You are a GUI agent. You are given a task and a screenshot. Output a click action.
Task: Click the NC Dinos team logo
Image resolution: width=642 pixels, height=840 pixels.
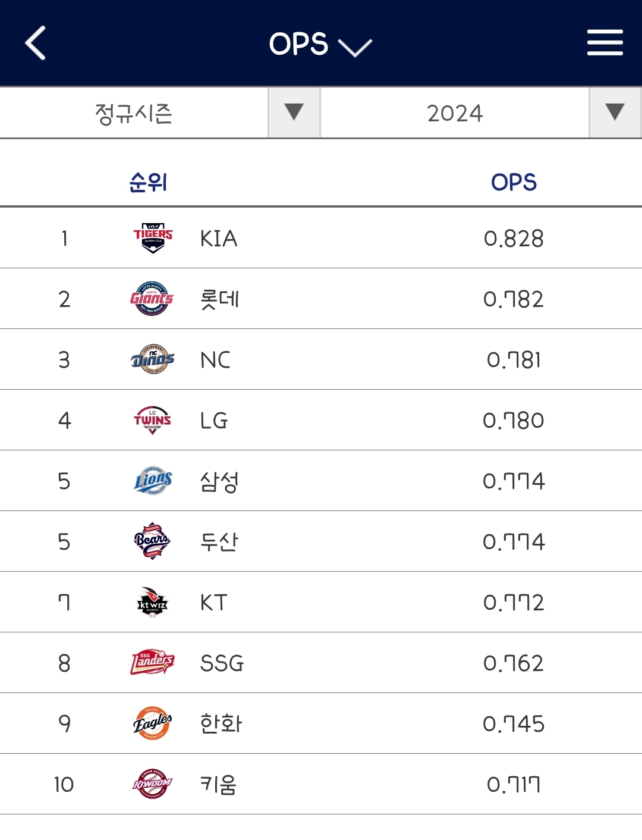(152, 359)
